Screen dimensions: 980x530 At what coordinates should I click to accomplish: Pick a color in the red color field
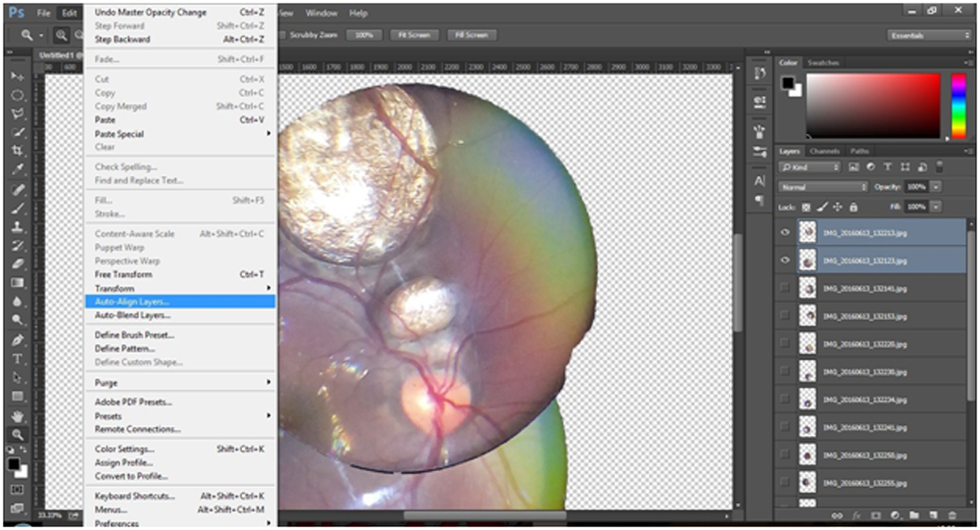872,105
